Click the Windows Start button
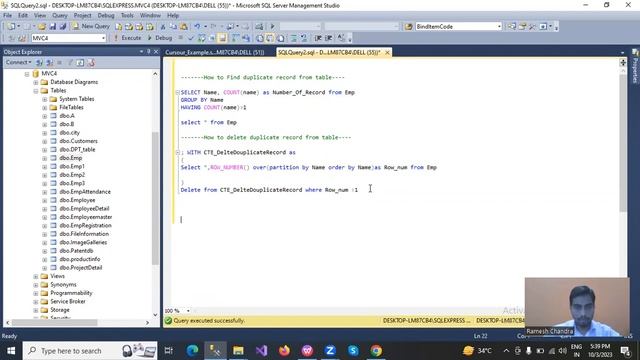Image resolution: width=640 pixels, height=360 pixels. click(11, 351)
